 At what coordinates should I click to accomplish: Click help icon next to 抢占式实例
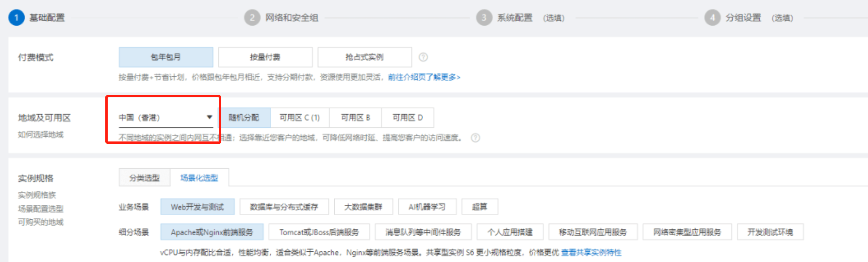tap(423, 57)
